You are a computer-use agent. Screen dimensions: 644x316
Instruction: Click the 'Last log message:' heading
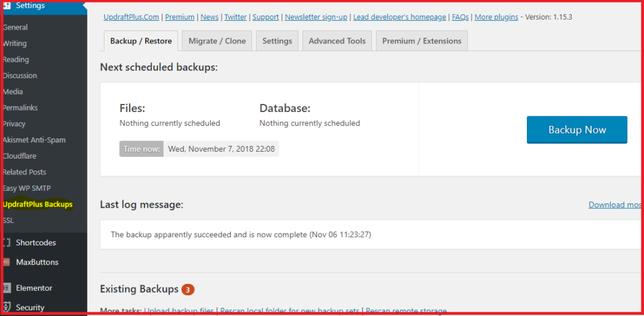[142, 205]
